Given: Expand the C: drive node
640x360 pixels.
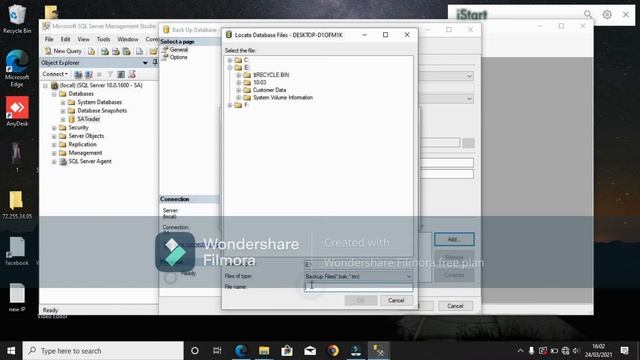Looking at the screenshot, I should point(230,60).
